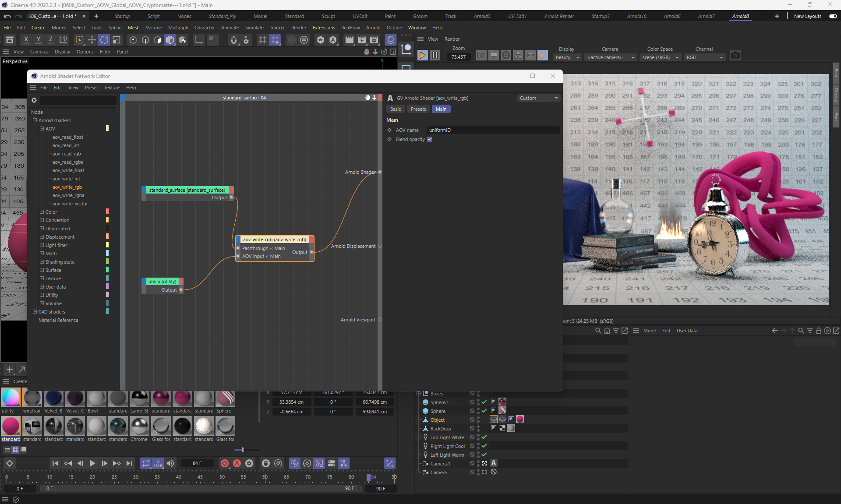Image resolution: width=841 pixels, height=504 pixels.
Task: Open the Display beauty dropdown
Action: point(568,57)
